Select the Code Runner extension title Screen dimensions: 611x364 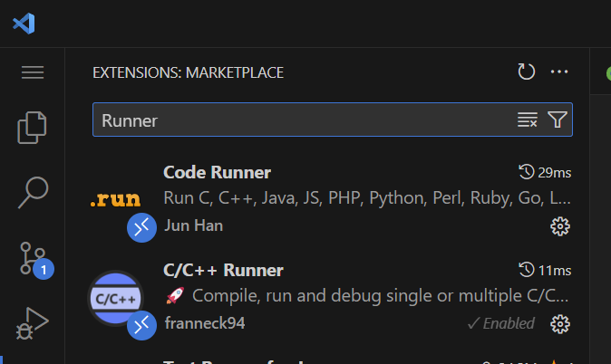point(217,172)
